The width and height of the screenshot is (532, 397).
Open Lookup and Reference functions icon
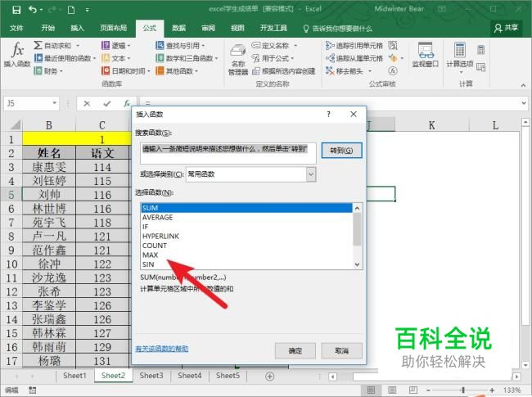[160, 45]
